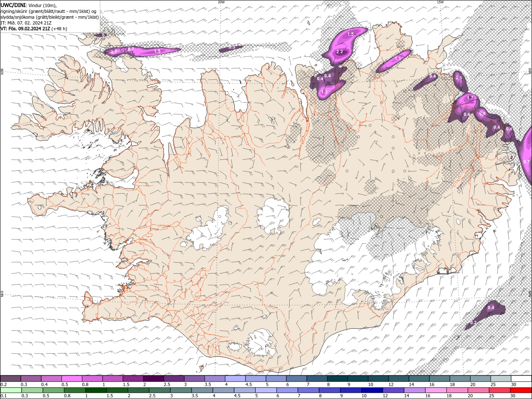Click the 'UWC/DINI: Vindur (10m),' title line
The width and height of the screenshot is (532, 399).
[29, 5]
